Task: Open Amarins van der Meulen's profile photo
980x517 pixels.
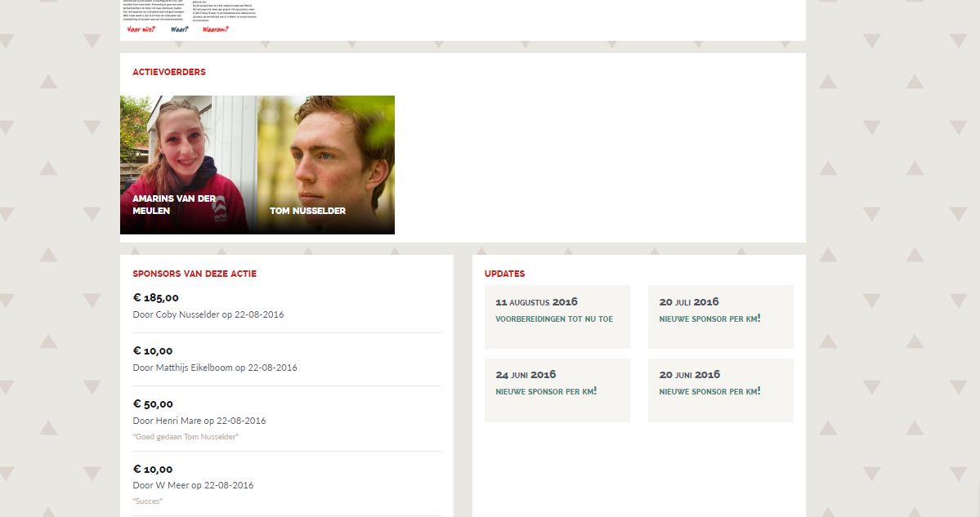Action: point(189,165)
